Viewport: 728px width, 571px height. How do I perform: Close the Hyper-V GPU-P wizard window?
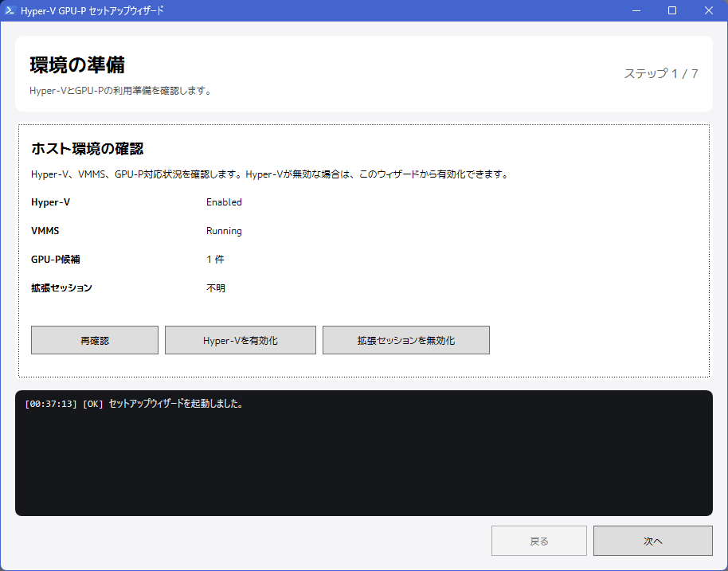pos(709,10)
